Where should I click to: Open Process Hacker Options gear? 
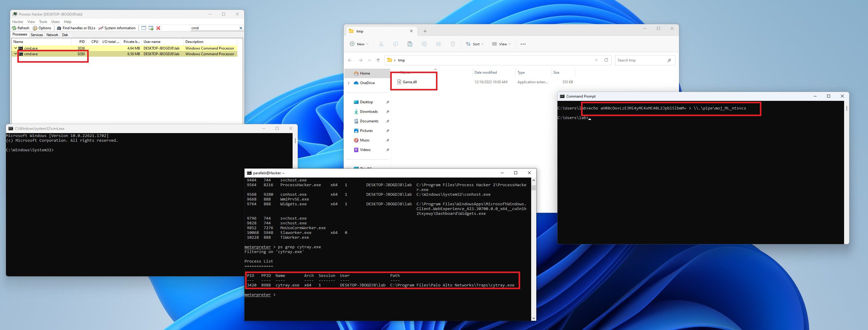35,28
